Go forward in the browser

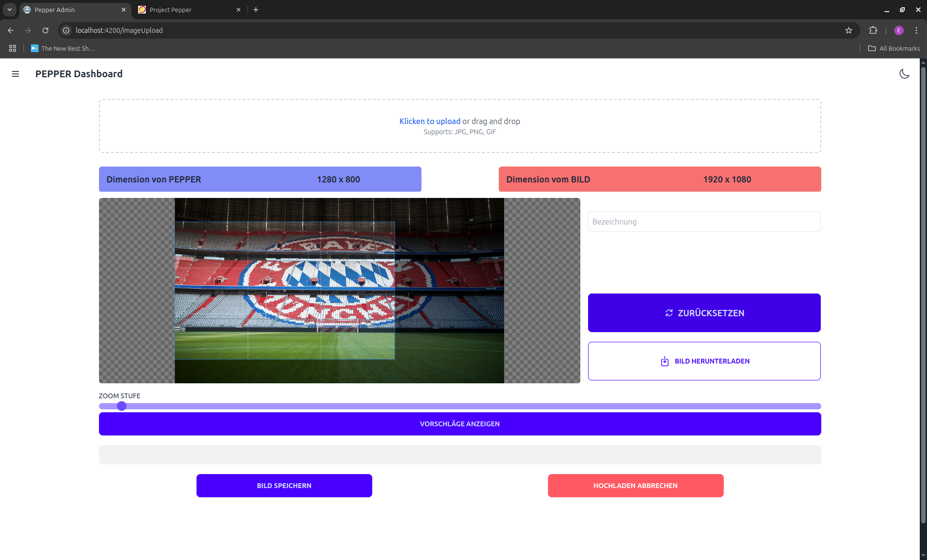click(x=28, y=30)
